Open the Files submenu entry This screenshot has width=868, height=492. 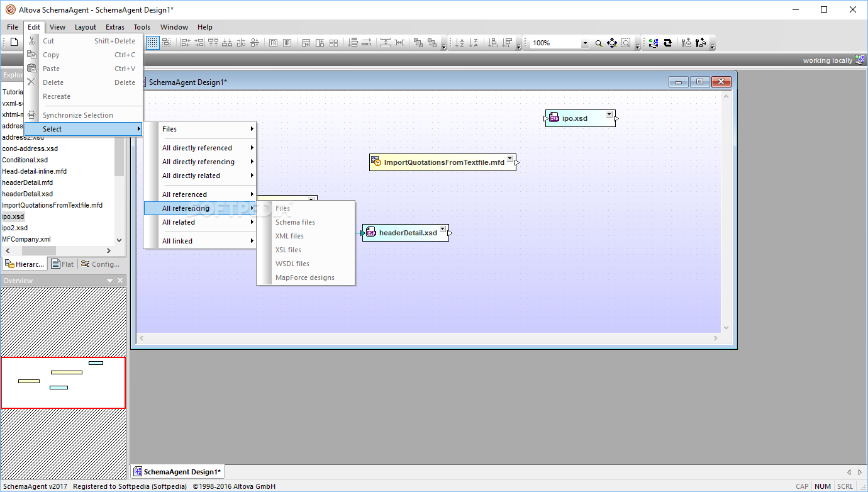pyautogui.click(x=200, y=129)
